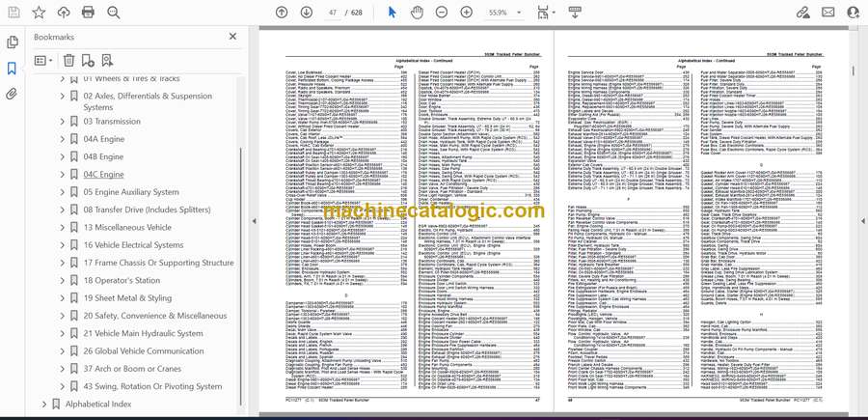Open the find text magnifier tool

[114, 13]
